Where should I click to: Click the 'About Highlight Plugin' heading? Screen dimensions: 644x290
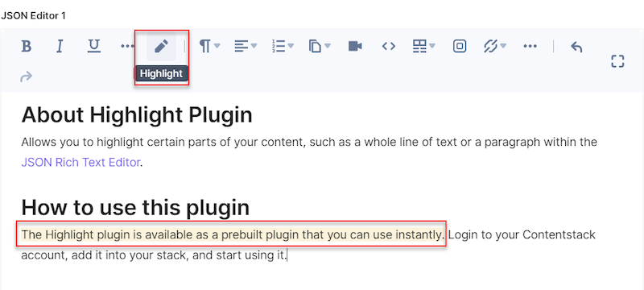[x=137, y=115]
